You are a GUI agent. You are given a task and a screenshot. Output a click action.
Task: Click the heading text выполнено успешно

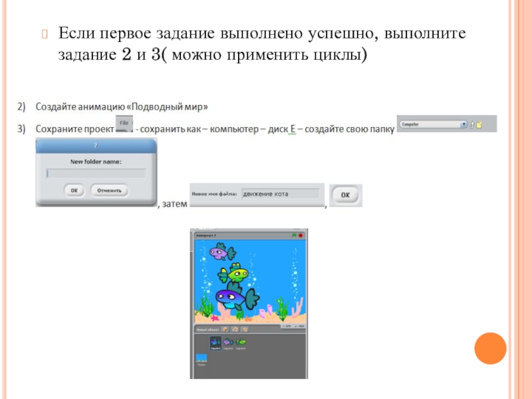coord(299,33)
